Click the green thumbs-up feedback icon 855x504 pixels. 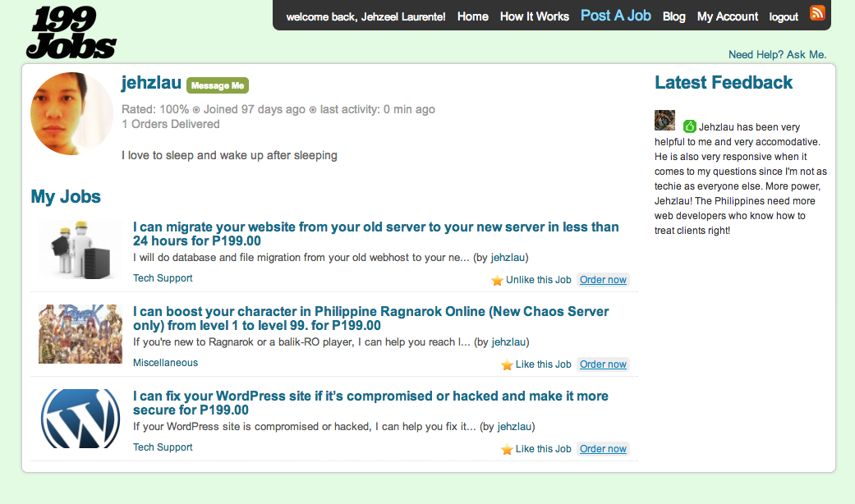pos(690,126)
